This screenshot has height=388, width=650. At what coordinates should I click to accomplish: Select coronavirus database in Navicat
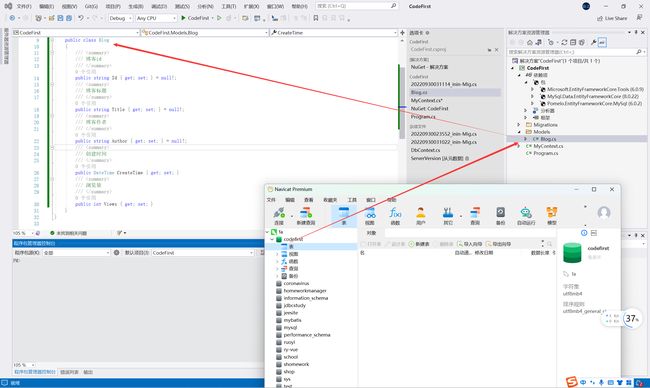pos(296,284)
